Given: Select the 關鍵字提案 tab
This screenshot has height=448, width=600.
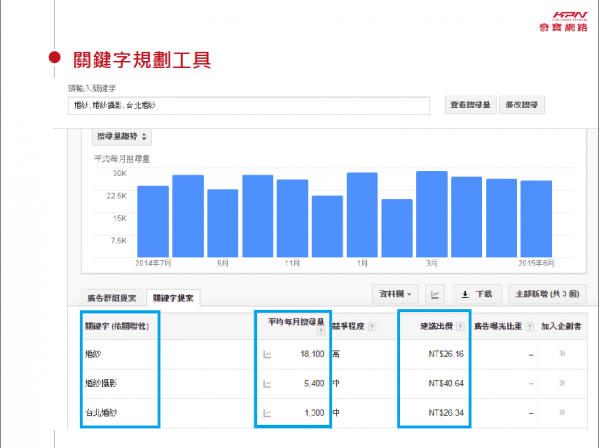Looking at the screenshot, I should point(173,298).
